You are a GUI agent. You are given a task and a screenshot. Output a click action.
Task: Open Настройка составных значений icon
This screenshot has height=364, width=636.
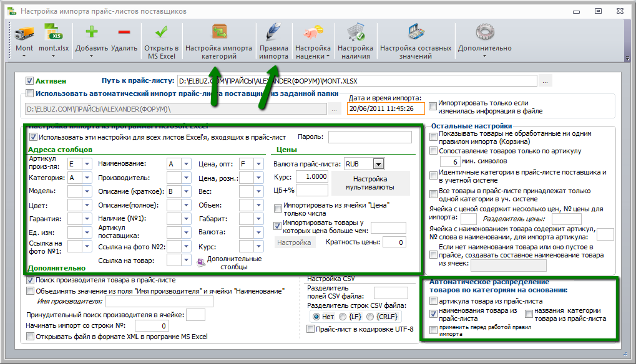pos(416,32)
